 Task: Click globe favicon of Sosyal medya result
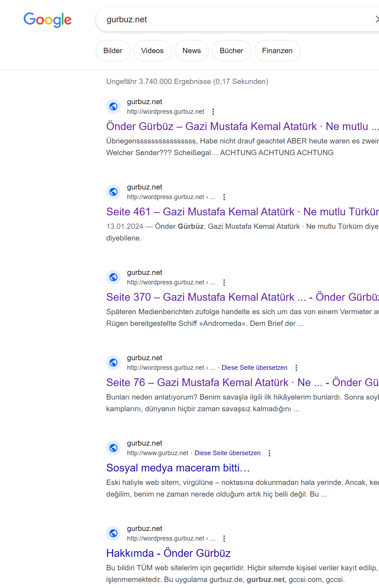114,448
